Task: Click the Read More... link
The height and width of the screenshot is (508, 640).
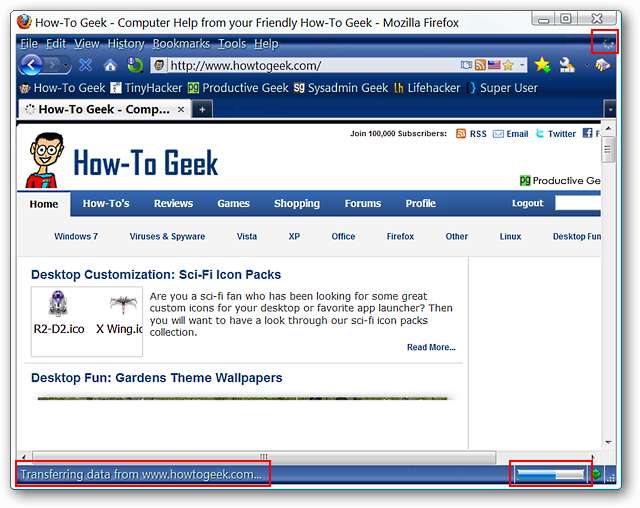Action: (x=431, y=347)
